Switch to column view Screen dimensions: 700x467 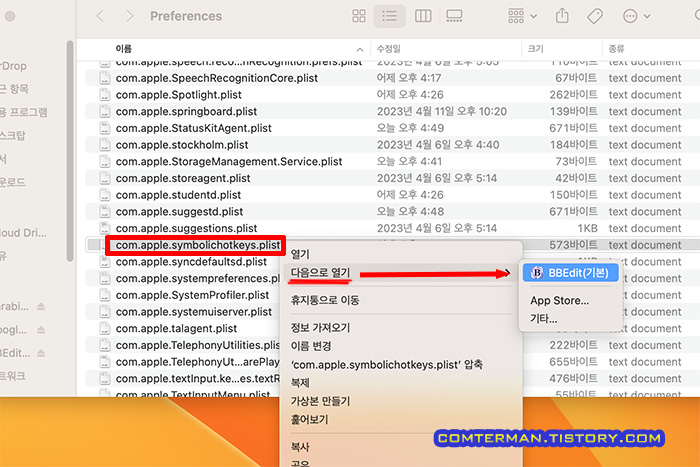pyautogui.click(x=423, y=16)
